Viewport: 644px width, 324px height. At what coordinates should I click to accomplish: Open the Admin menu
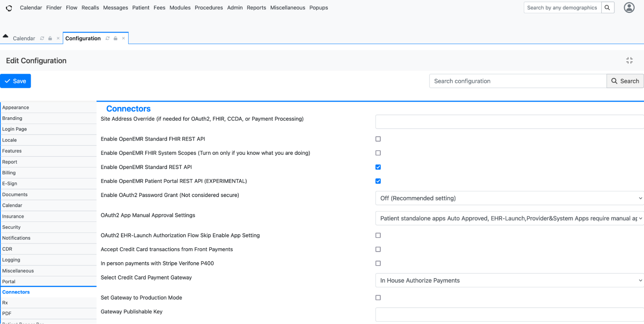point(235,8)
